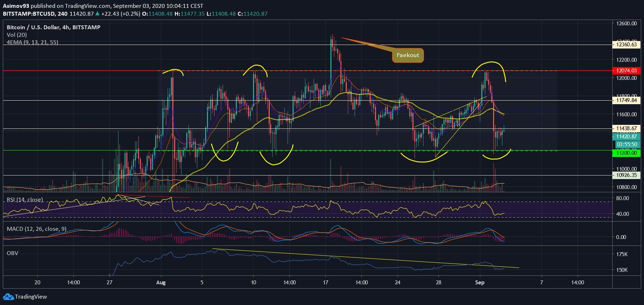Click the green up-arrow price change indicator

pos(97,14)
